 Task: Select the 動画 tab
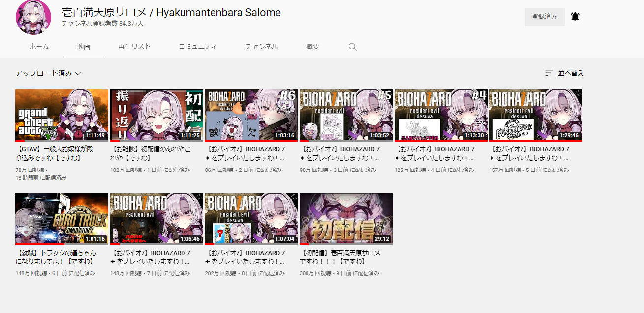(x=84, y=47)
